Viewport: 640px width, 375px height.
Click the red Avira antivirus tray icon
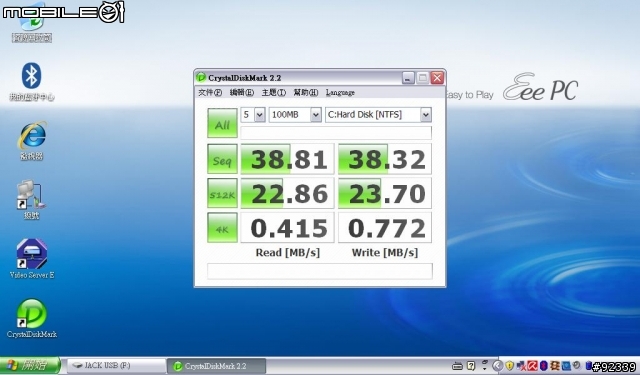(x=532, y=366)
